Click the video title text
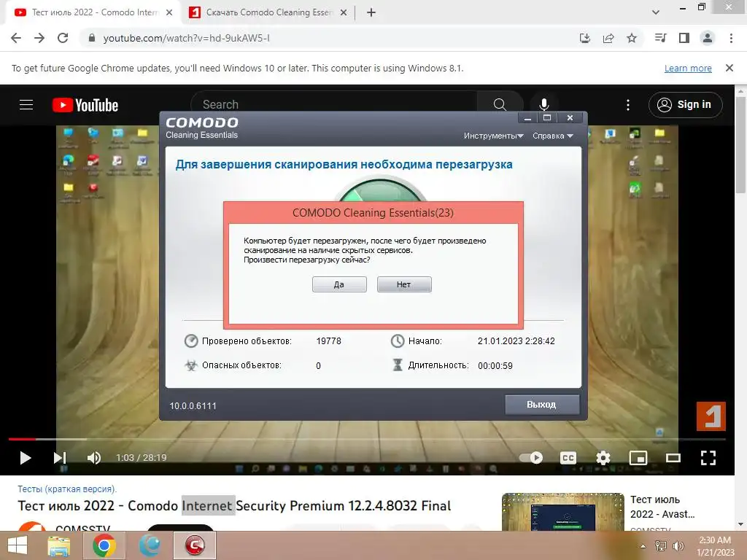Screen dimensions: 747x560 pos(234,506)
